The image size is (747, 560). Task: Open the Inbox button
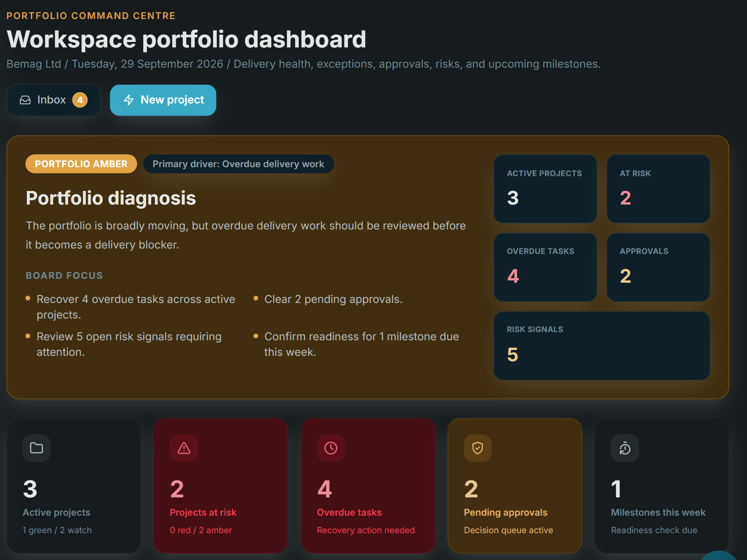pos(54,100)
